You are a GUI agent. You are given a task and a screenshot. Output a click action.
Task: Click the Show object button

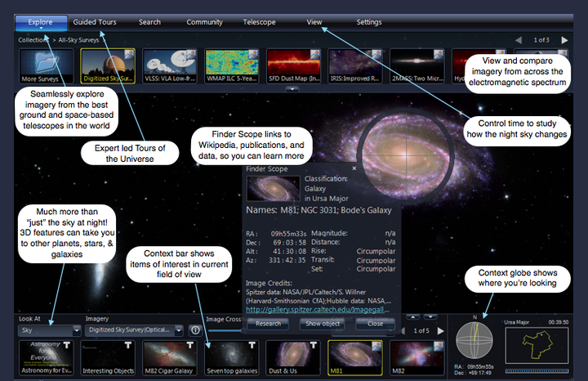(323, 324)
